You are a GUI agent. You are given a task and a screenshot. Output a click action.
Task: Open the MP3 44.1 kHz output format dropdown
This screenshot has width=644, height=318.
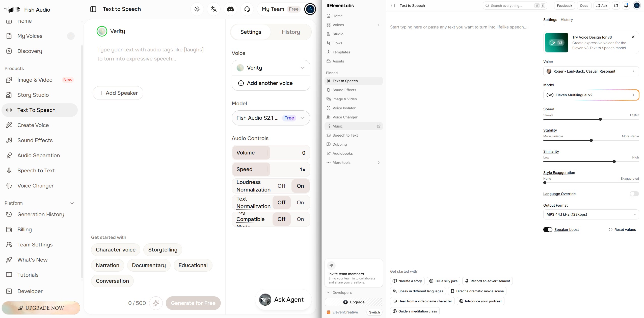pos(591,214)
